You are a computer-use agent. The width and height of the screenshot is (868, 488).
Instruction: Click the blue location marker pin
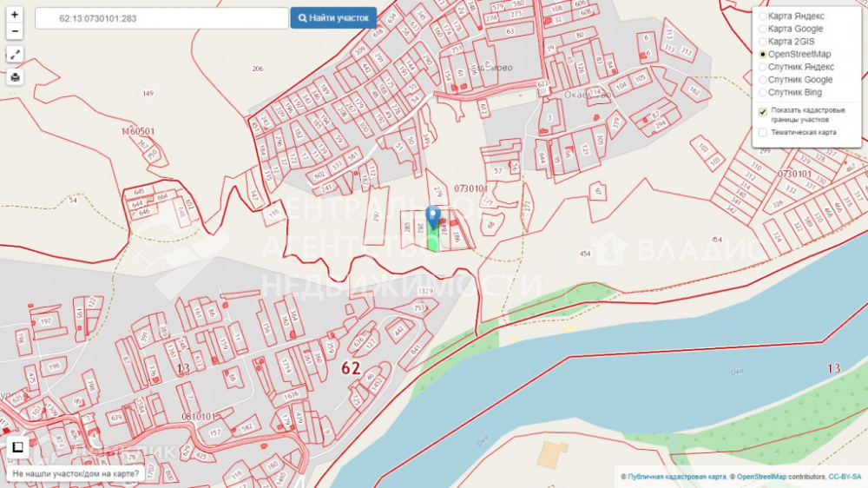pyautogui.click(x=433, y=217)
